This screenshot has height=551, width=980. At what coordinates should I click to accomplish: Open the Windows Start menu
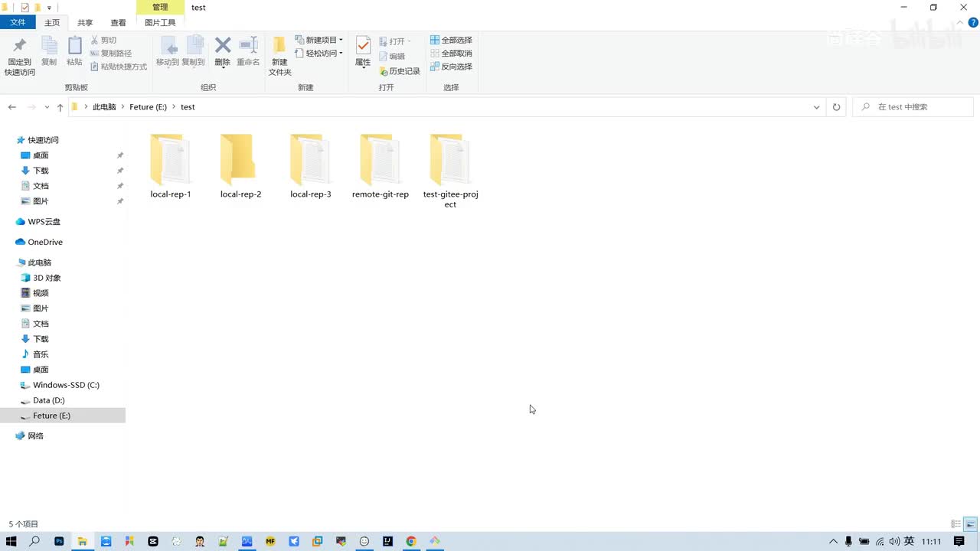[11, 541]
